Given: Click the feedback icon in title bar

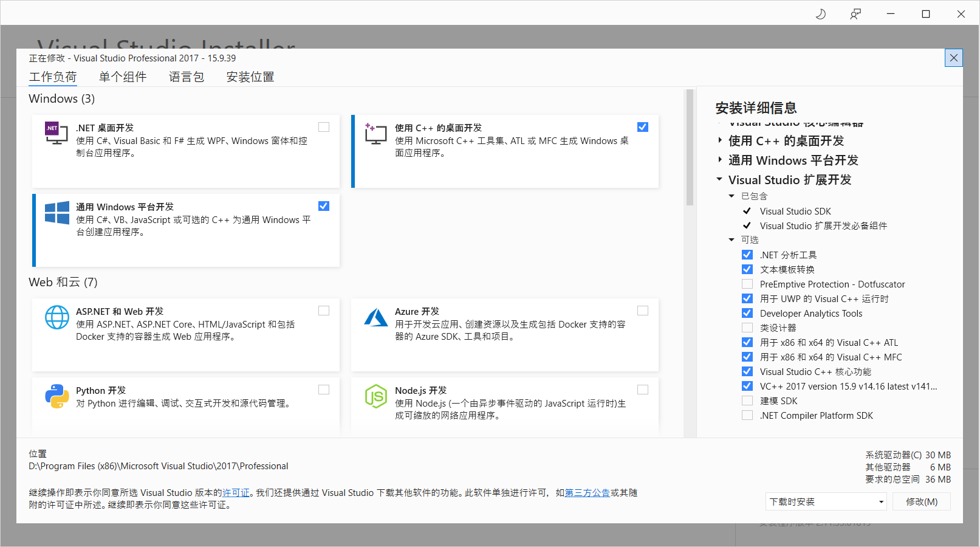Looking at the screenshot, I should pos(855,13).
